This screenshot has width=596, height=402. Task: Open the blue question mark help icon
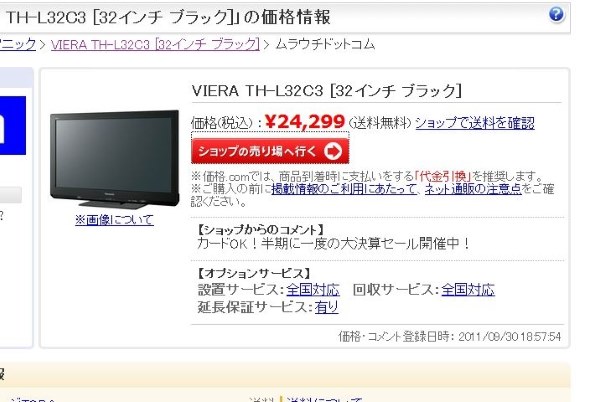(556, 14)
